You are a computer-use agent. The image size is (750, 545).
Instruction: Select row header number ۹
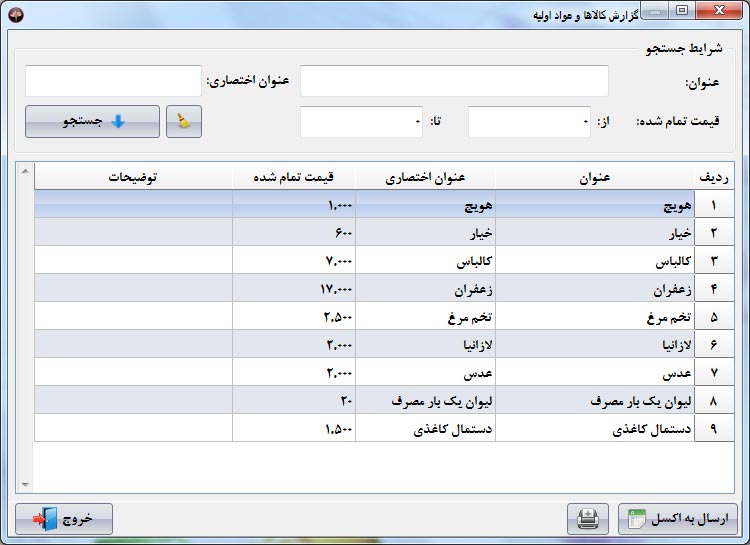[x=714, y=428]
